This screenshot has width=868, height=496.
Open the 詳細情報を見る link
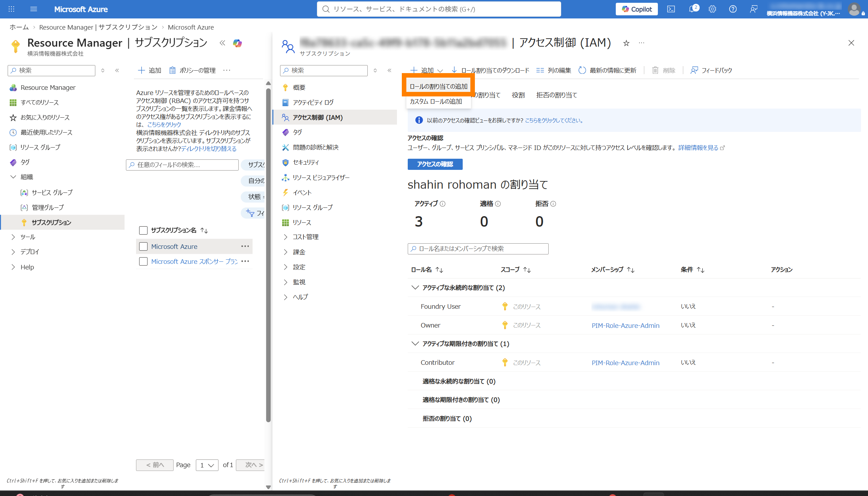(x=701, y=148)
